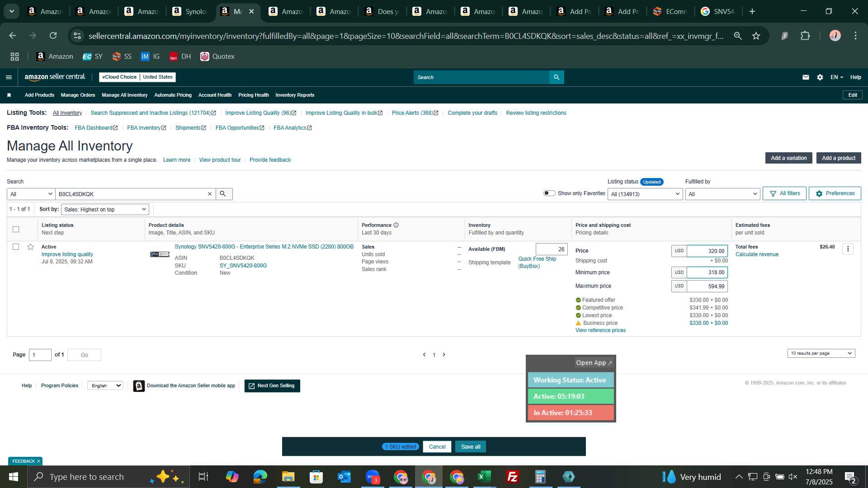Open Excel from the taskbar
This screenshot has height=488, width=868.
[484, 477]
